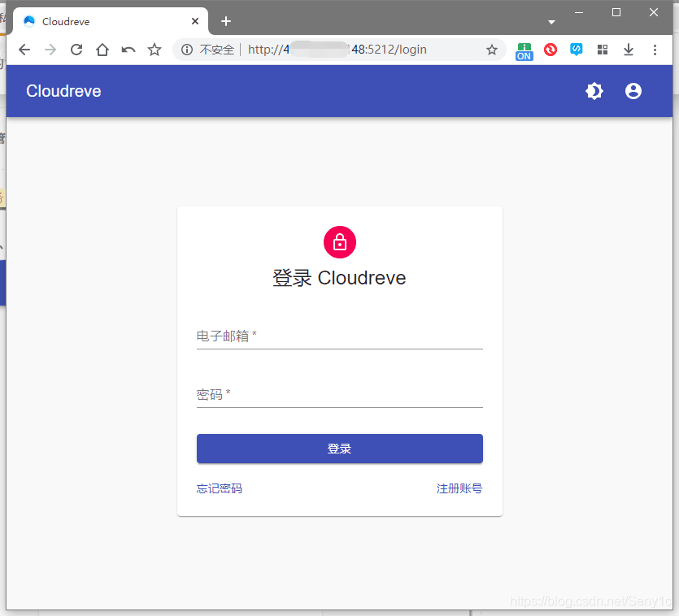Viewport: 679px width, 616px height.
Task: Open the 忘记密码 forgot password link
Action: (219, 488)
